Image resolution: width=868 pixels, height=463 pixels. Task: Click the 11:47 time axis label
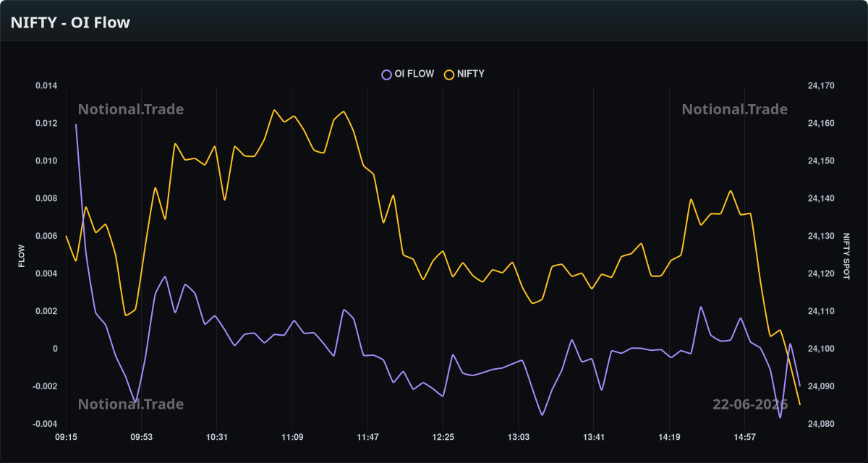click(x=367, y=437)
